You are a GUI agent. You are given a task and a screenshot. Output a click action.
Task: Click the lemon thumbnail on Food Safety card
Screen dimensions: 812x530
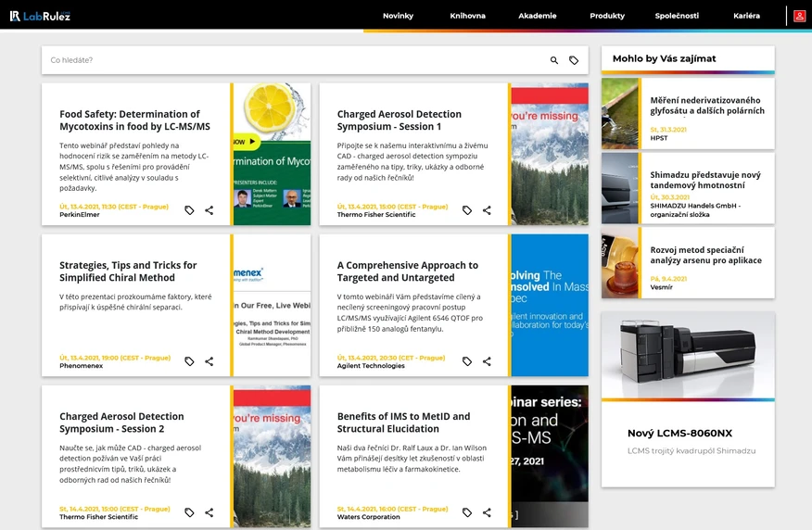click(x=273, y=154)
